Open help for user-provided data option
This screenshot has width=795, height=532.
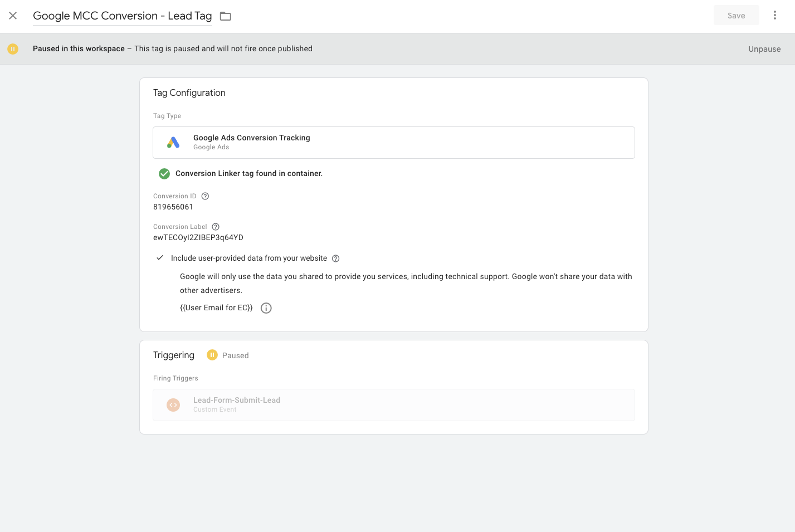[x=335, y=258]
